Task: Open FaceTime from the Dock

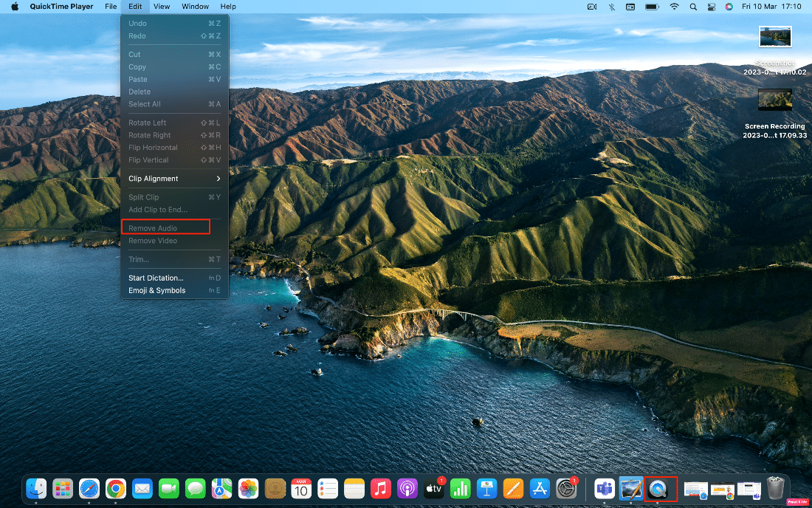Action: click(x=169, y=488)
